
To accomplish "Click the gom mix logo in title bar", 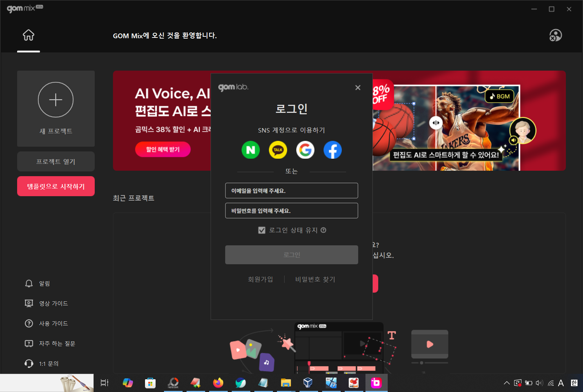I will point(25,8).
